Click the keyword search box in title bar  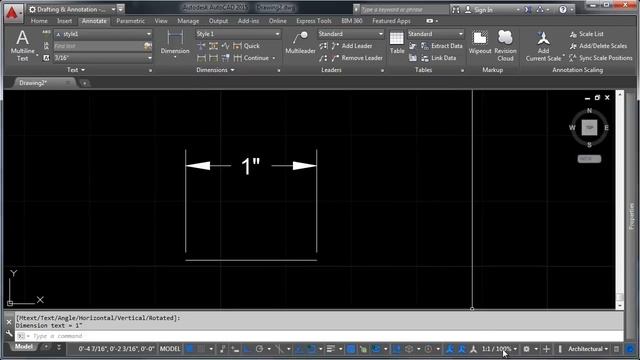[x=404, y=9]
